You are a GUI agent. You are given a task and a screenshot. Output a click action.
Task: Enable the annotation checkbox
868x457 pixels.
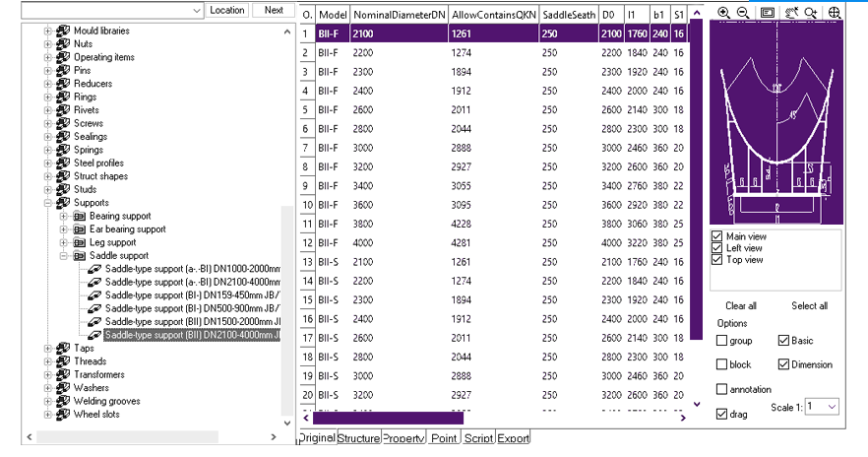tap(722, 390)
